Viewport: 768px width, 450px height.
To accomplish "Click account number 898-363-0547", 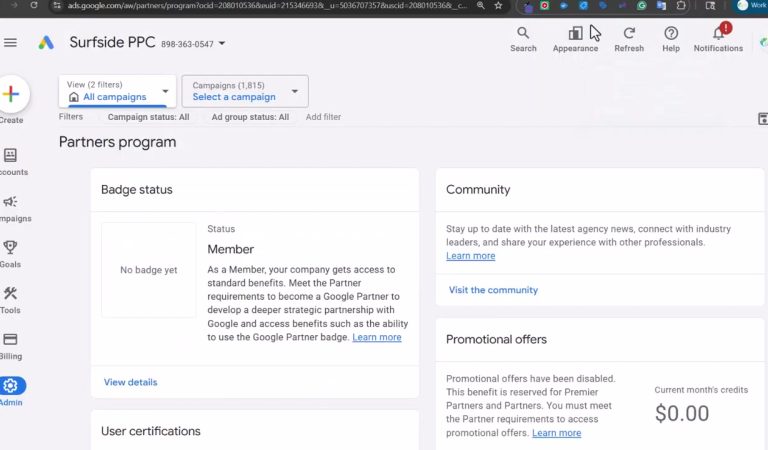I will 187,44.
